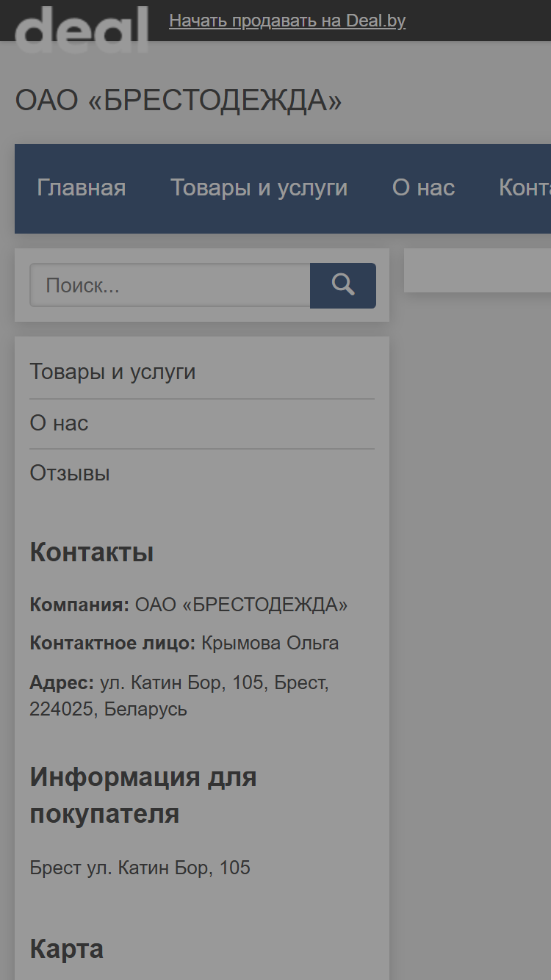Click company name text 'ОАО «БРЕСТОДЕЖДА»' in contacts
This screenshot has height=980, width=551.
241,605
